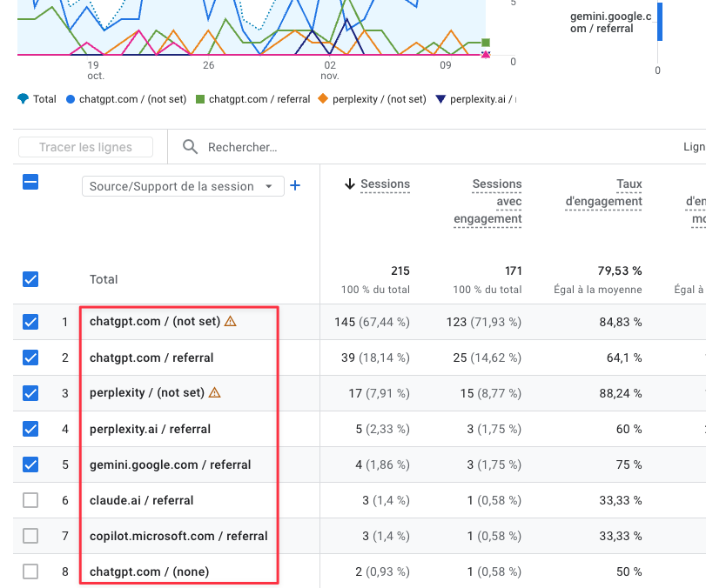Click the orange diamond perplexity legend icon
This screenshot has height=588, width=706.
323,99
